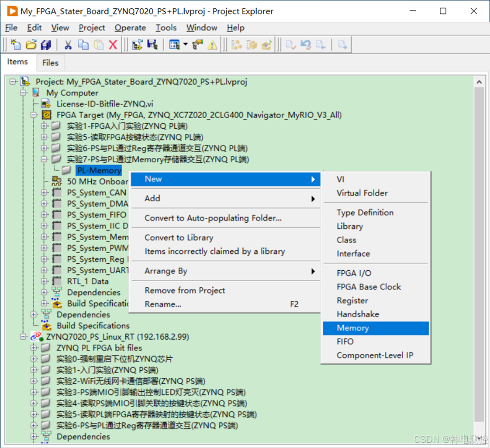Click the ZYNQ7020_PS_Linux_RT target icon
This screenshot has height=448, width=490.
[36, 337]
